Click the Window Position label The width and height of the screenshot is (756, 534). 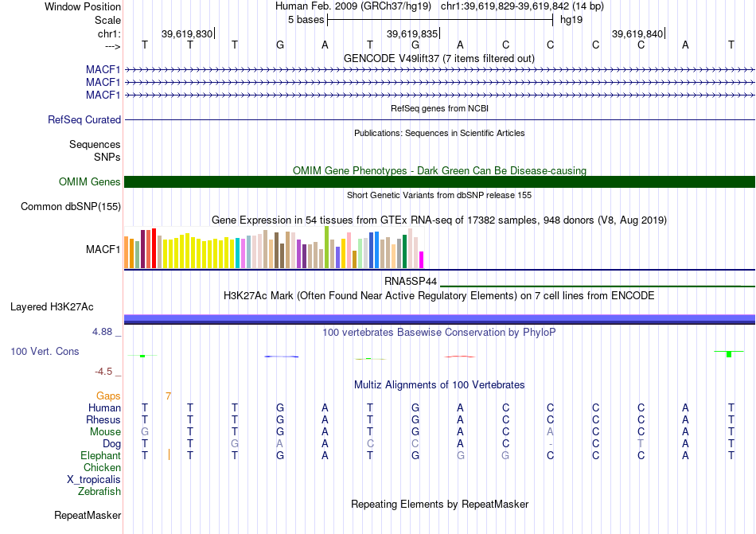83,6
